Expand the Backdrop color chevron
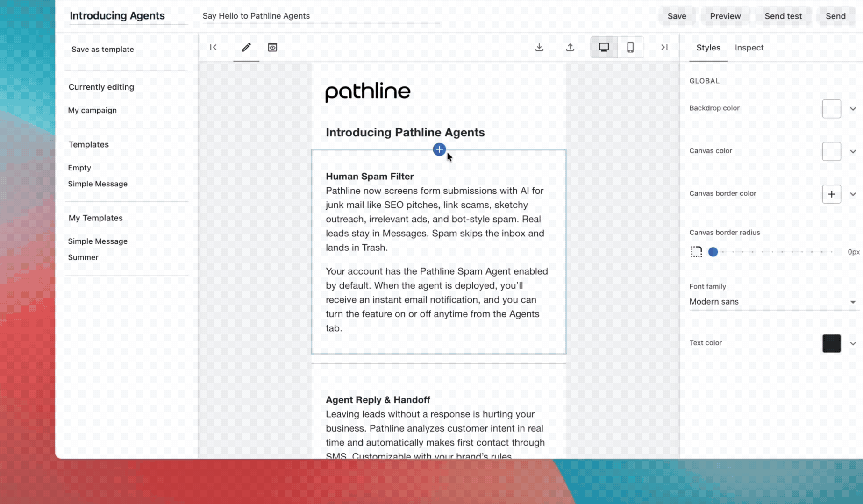Viewport: 863px width, 504px height. [853, 109]
